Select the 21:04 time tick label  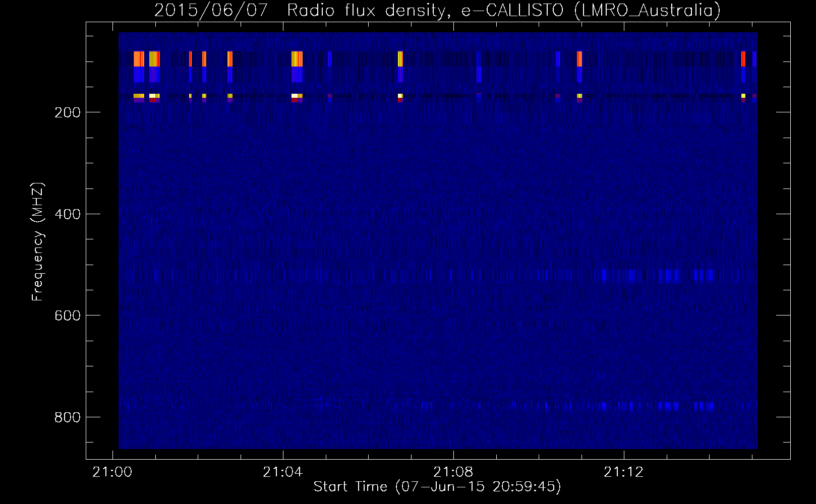[282, 472]
